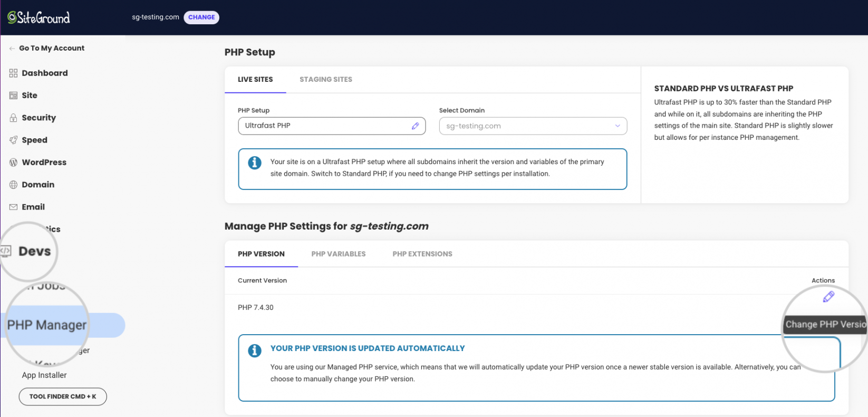The image size is (868, 417).
Task: Go back via Go To My Account
Action: 52,48
